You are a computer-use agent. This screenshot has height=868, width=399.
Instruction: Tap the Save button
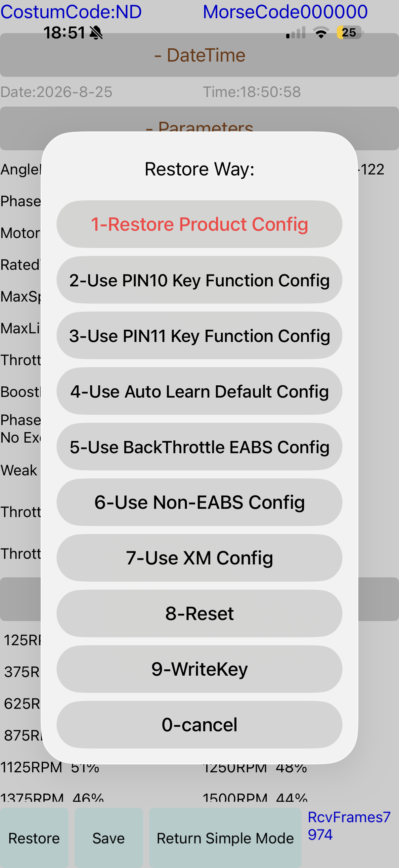[109, 838]
